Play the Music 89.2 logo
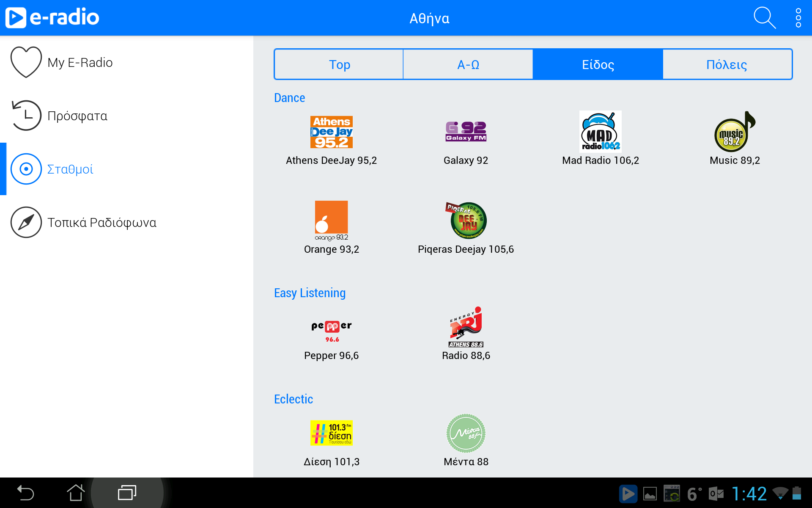Viewport: 812px width, 508px height. coord(735,132)
